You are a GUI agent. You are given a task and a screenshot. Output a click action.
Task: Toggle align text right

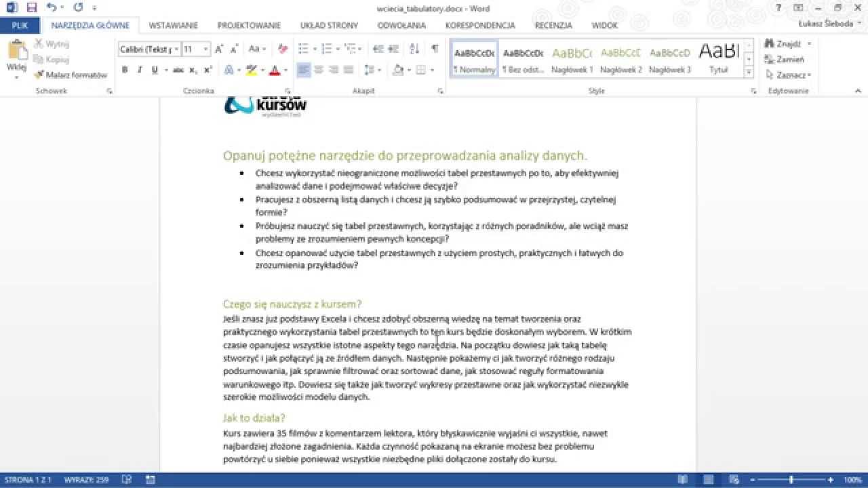pos(334,70)
